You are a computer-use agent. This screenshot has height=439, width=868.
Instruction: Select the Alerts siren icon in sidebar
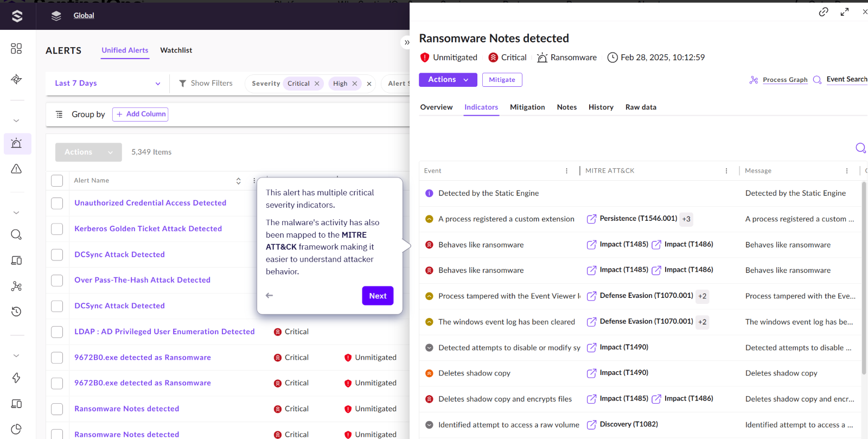(x=16, y=143)
